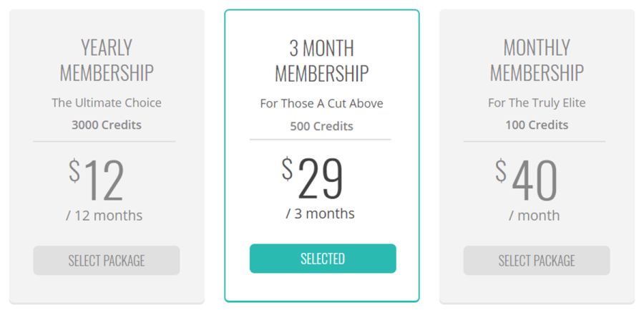
Task: Click the Monthly Membership heading
Action: click(x=537, y=60)
